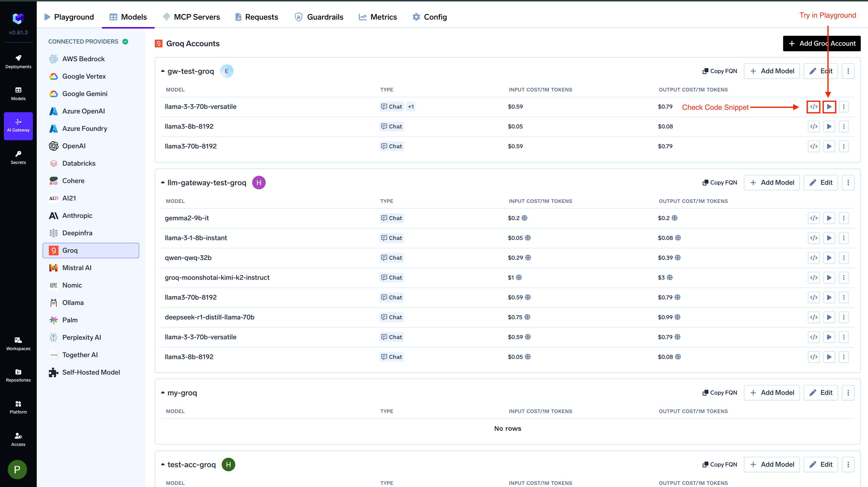
Task: Open code snippet for groq-moonshotai-kimi-k2-instruct
Action: pos(813,278)
